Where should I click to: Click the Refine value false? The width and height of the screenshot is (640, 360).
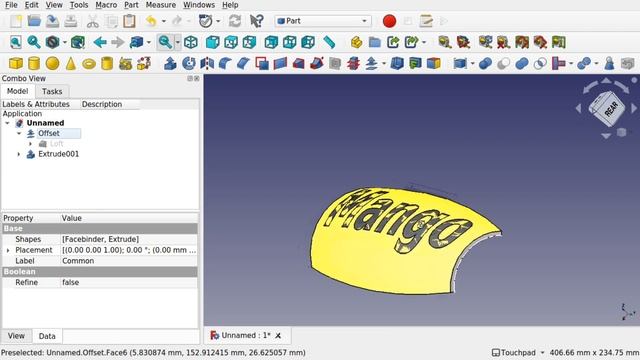[x=129, y=282]
